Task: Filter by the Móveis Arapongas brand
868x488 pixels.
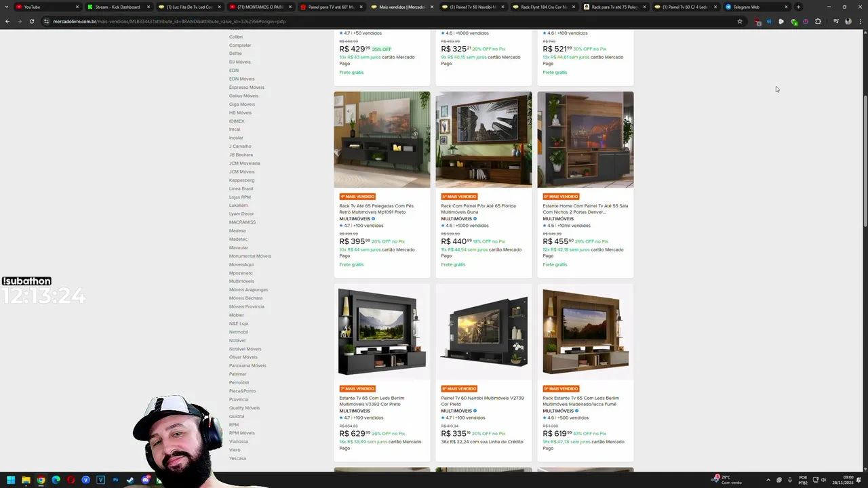Action: [248, 289]
